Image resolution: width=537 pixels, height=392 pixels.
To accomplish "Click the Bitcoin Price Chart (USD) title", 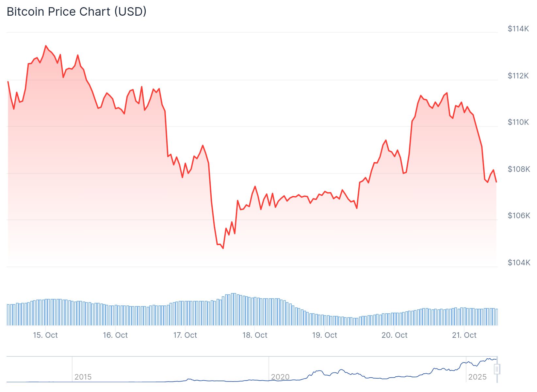I will pos(76,12).
